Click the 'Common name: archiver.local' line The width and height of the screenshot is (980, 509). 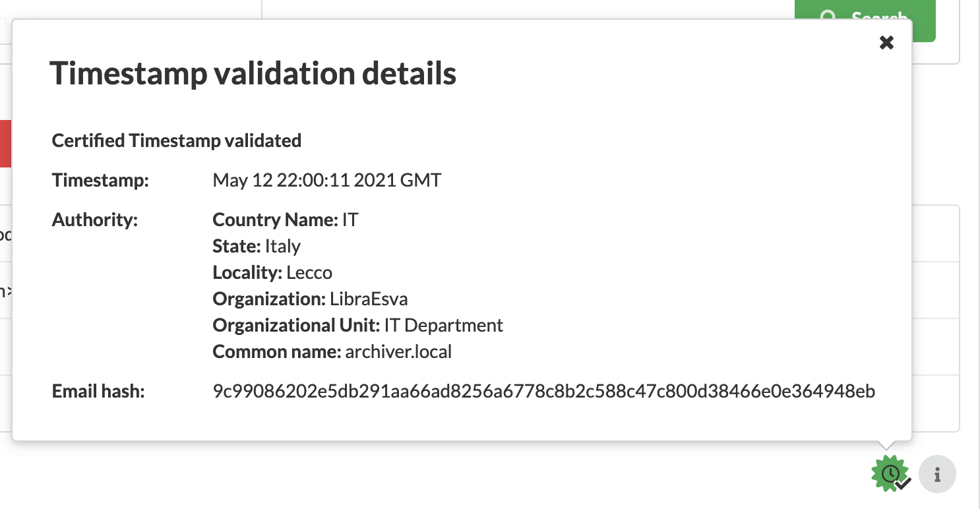tap(332, 351)
